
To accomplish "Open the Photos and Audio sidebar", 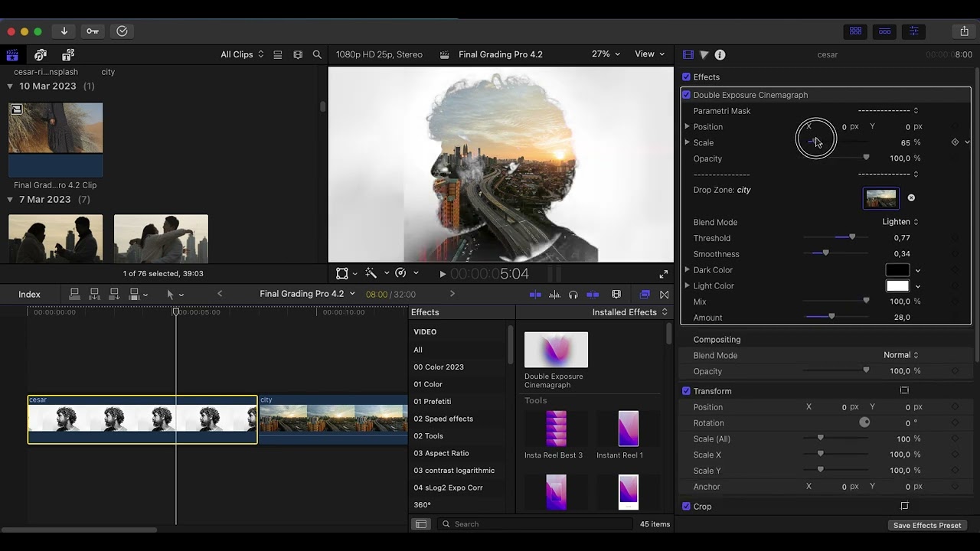I will coord(41,55).
